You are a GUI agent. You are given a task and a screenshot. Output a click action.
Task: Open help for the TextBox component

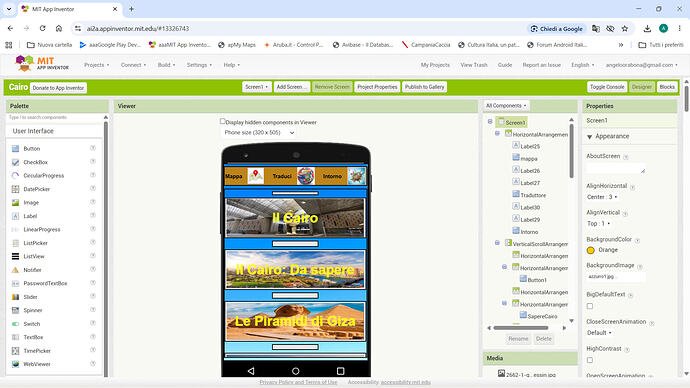[x=93, y=337]
